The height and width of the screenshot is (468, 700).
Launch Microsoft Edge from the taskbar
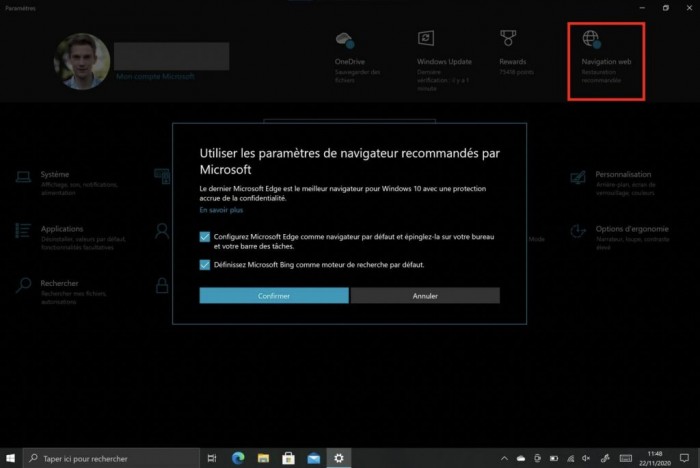(238, 458)
